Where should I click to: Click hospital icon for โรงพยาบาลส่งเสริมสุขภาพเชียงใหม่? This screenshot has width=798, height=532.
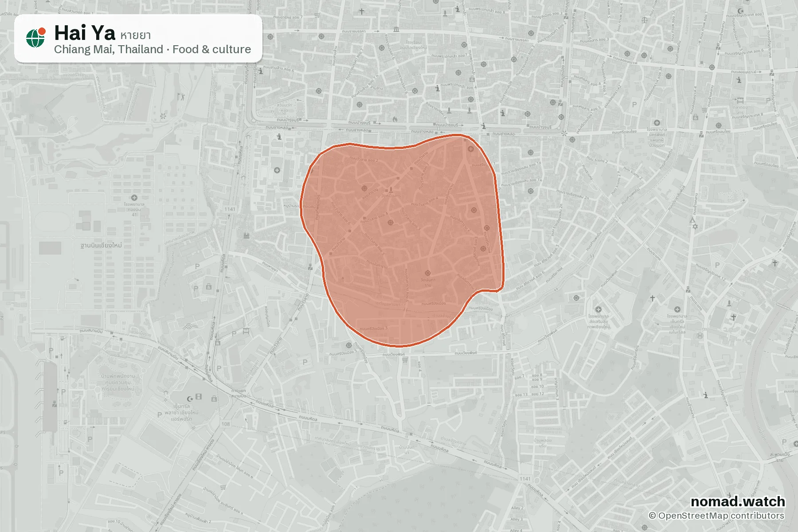click(x=598, y=309)
